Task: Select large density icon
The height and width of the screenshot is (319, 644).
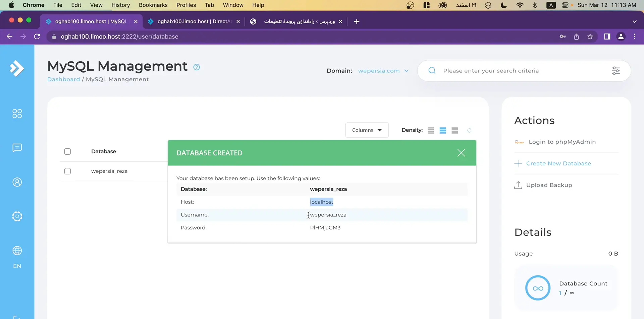Action: pyautogui.click(x=455, y=130)
